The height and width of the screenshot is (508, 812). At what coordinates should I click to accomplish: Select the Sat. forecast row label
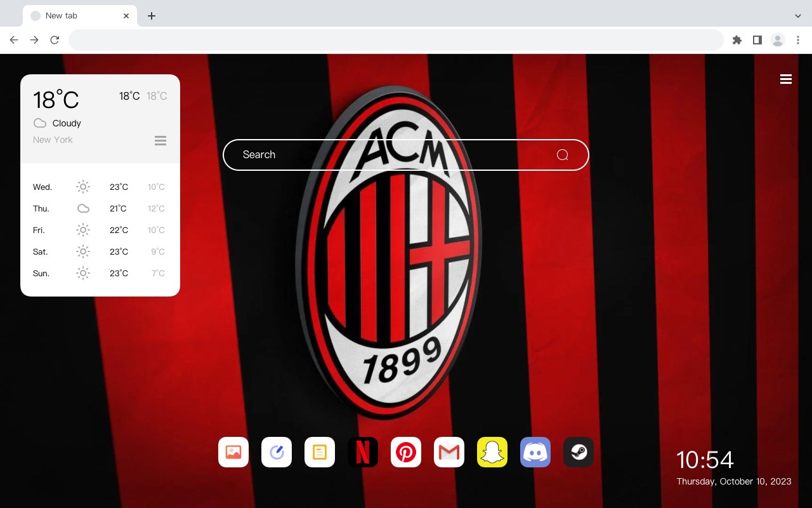(x=41, y=251)
